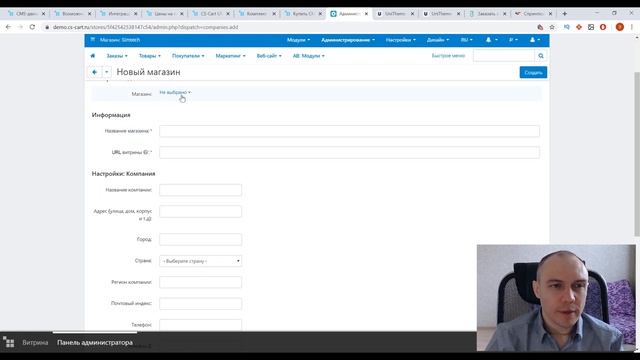Open the Дизайн top menu

(438, 40)
